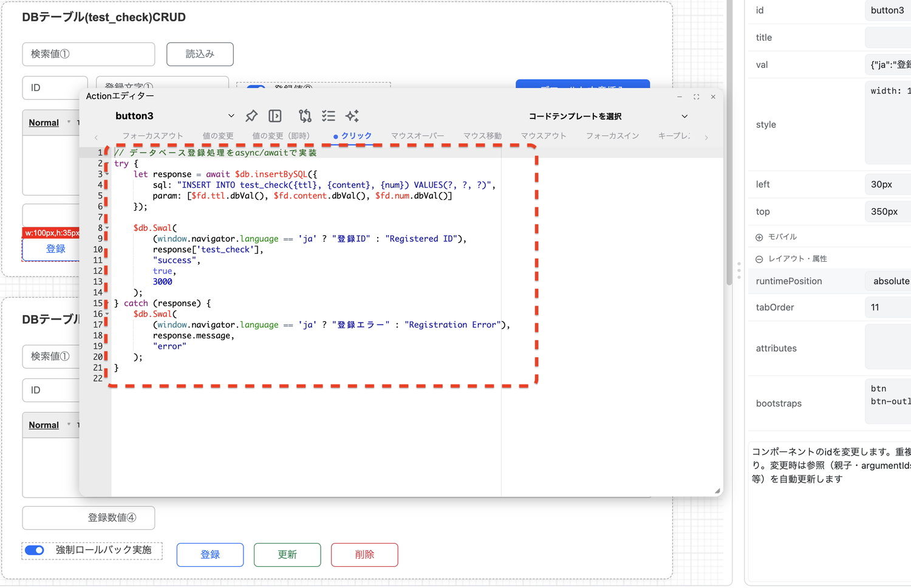Viewport: 911px width, 588px height.
Task: Close the Action editor window
Action: (713, 97)
